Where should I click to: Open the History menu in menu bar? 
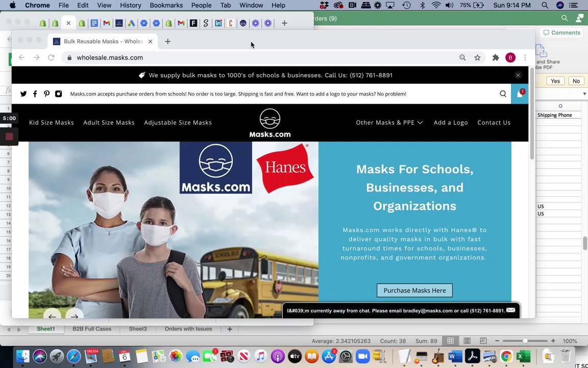131,5
